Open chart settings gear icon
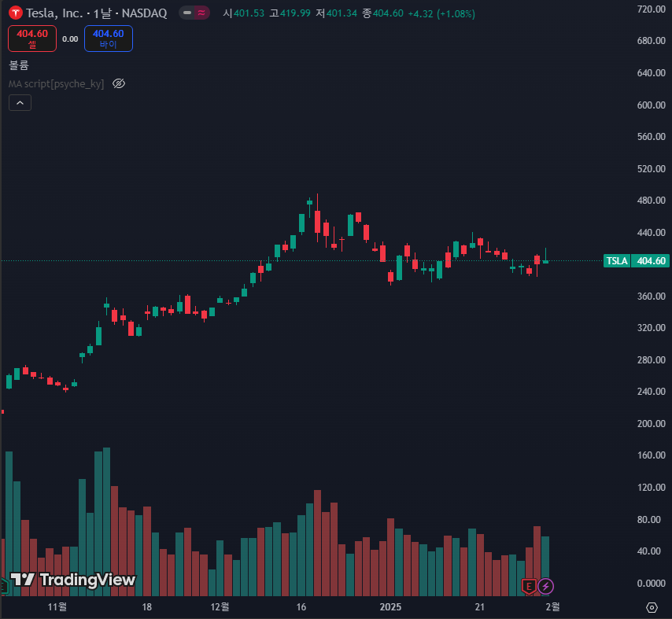The width and height of the screenshot is (672, 619). coord(652,607)
